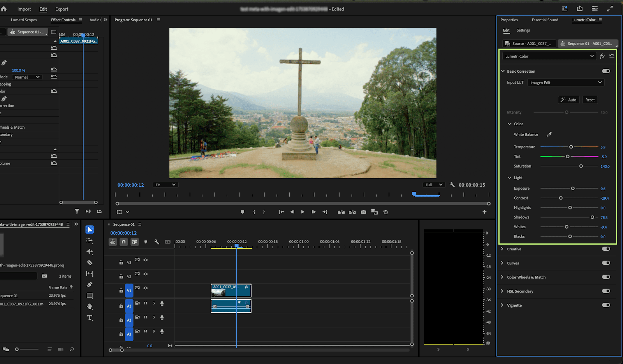Go to the Home screen icon
The image size is (623, 364).
4,9
